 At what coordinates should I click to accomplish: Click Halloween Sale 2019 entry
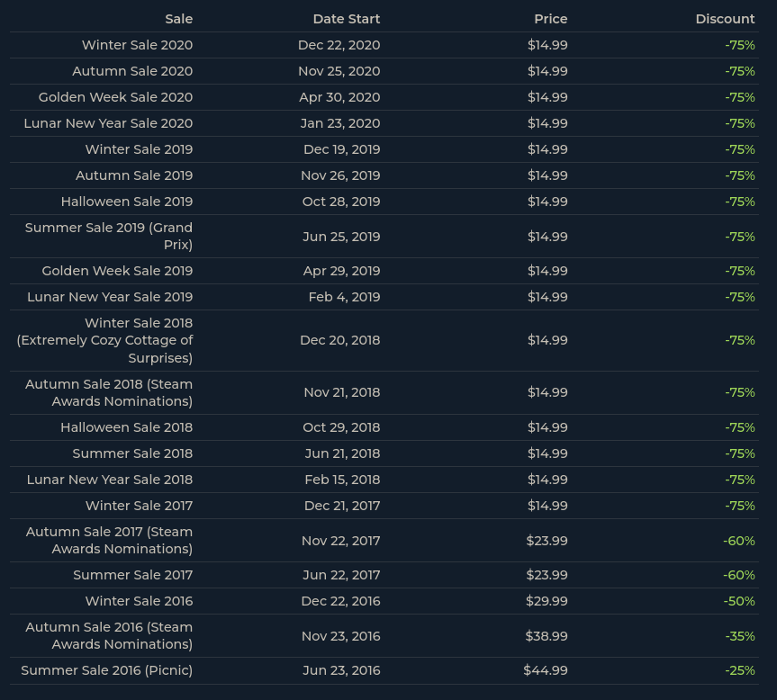pyautogui.click(x=127, y=202)
